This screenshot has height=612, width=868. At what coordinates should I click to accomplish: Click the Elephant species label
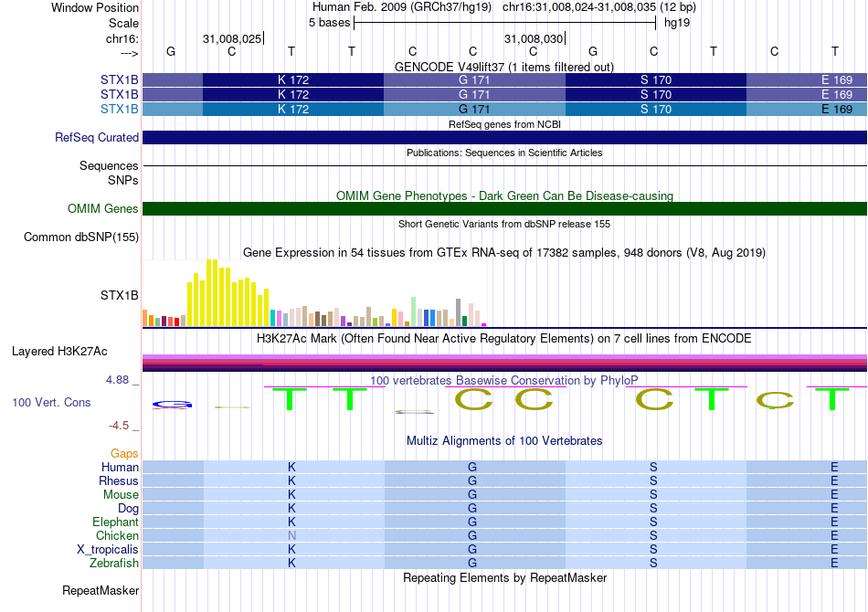[115, 522]
